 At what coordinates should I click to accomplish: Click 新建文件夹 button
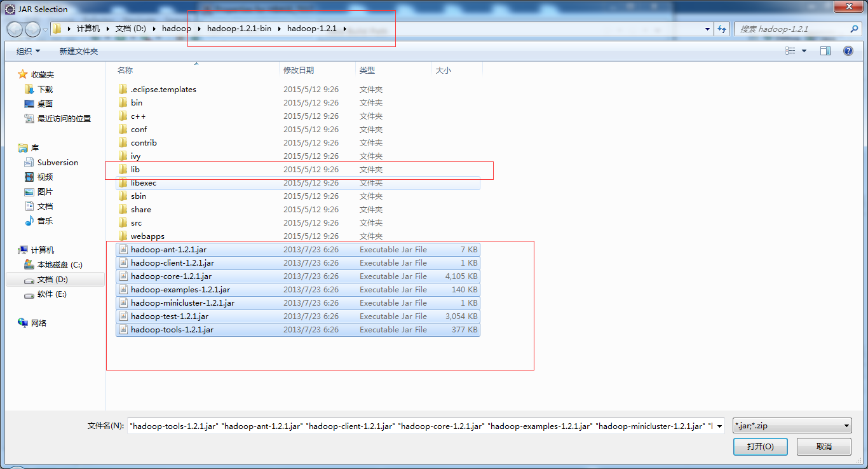tap(79, 51)
